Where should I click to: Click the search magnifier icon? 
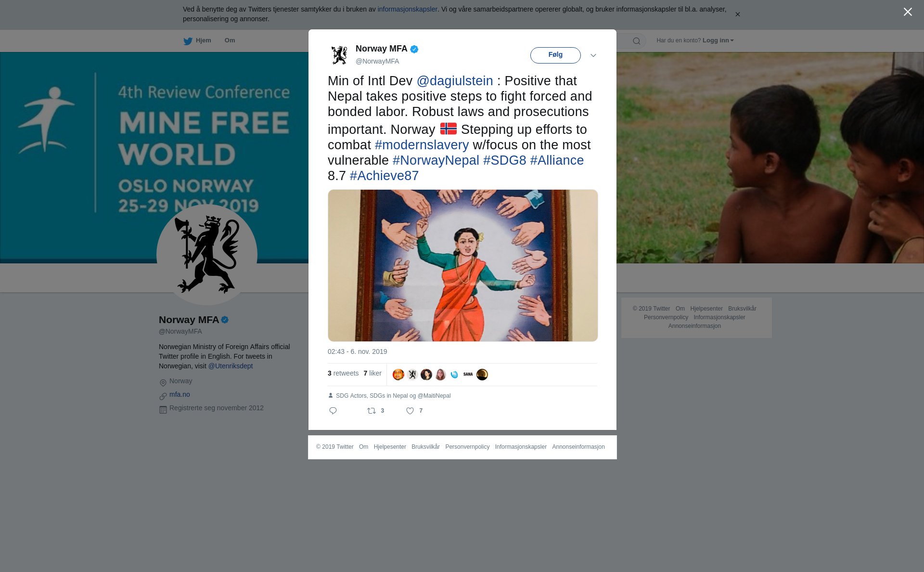pyautogui.click(x=637, y=41)
